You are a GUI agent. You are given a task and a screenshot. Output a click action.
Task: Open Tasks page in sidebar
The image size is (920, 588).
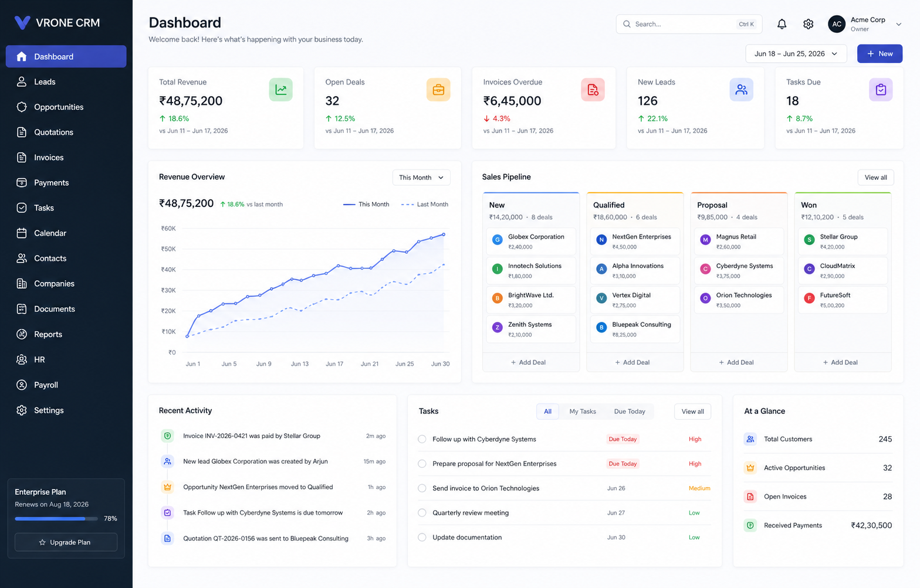pos(66,208)
